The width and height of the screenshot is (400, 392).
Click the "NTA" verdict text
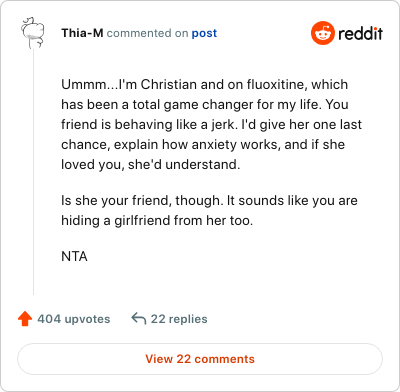[74, 256]
